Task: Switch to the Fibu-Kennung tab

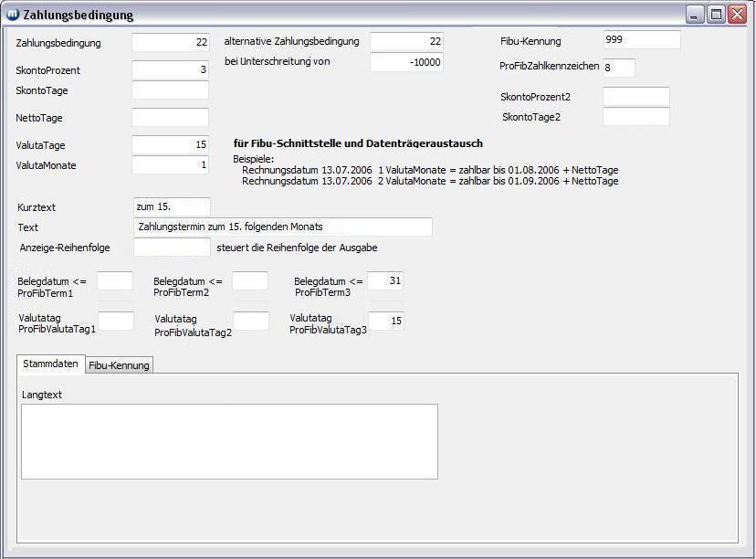Action: pyautogui.click(x=119, y=365)
